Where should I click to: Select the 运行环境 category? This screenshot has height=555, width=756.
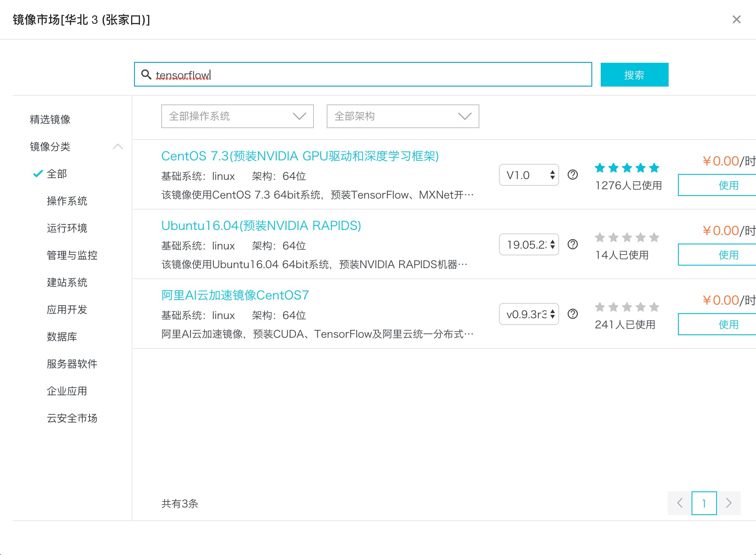pyautogui.click(x=67, y=228)
